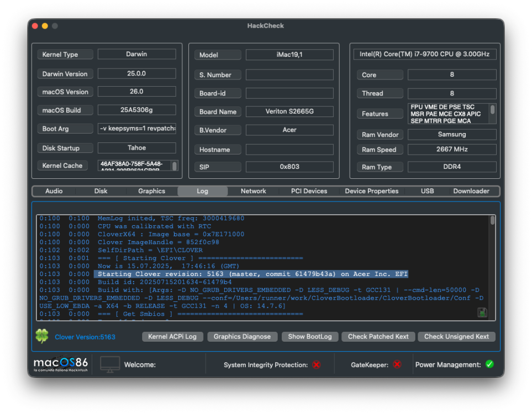Click the Clover Version:5163 link text

[85, 337]
